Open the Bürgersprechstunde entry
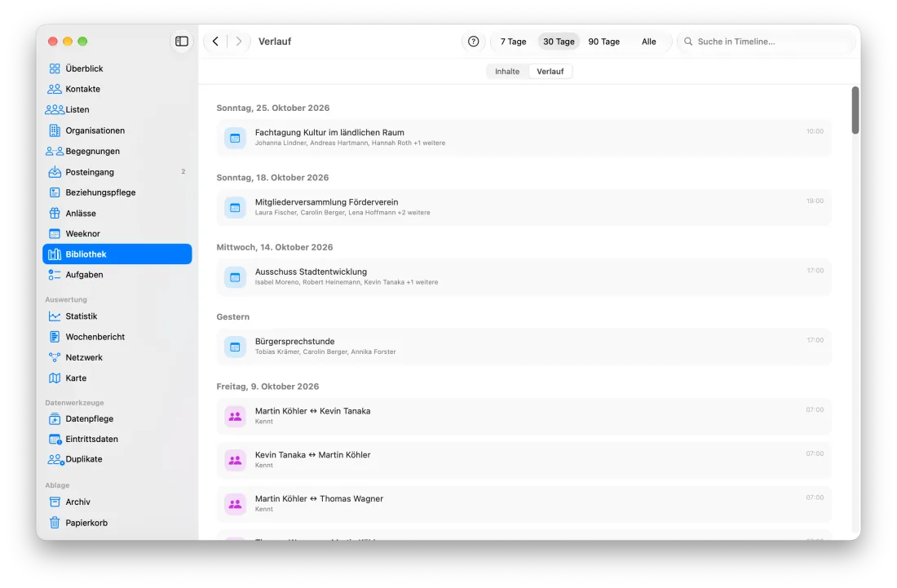897x588 pixels. pos(524,346)
